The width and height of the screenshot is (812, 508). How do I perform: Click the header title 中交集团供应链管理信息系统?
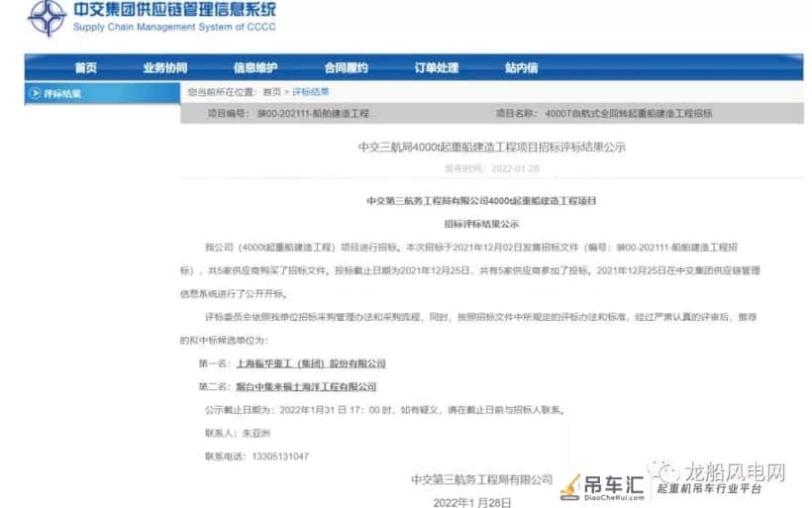click(174, 9)
